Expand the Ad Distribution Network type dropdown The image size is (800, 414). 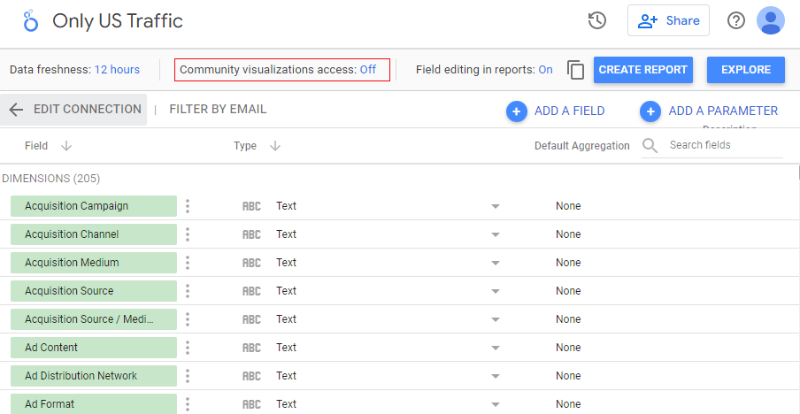pos(495,376)
